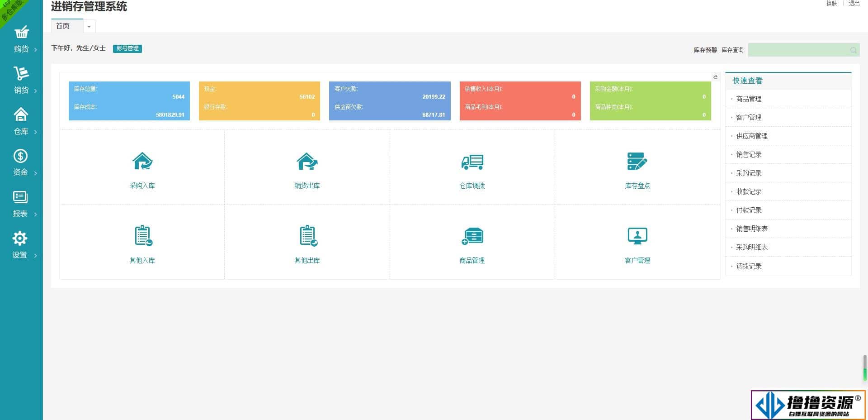Open the 资金 dollar coin icon

(20, 156)
